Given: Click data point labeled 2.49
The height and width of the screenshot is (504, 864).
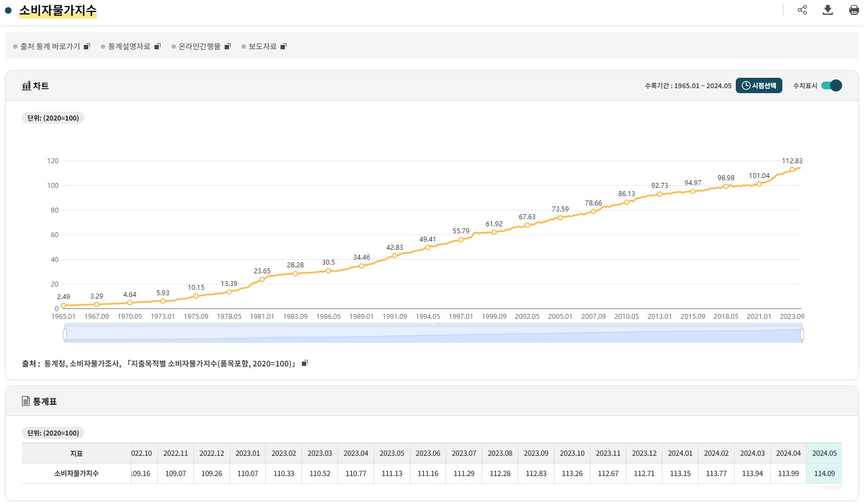Looking at the screenshot, I should coord(64,306).
